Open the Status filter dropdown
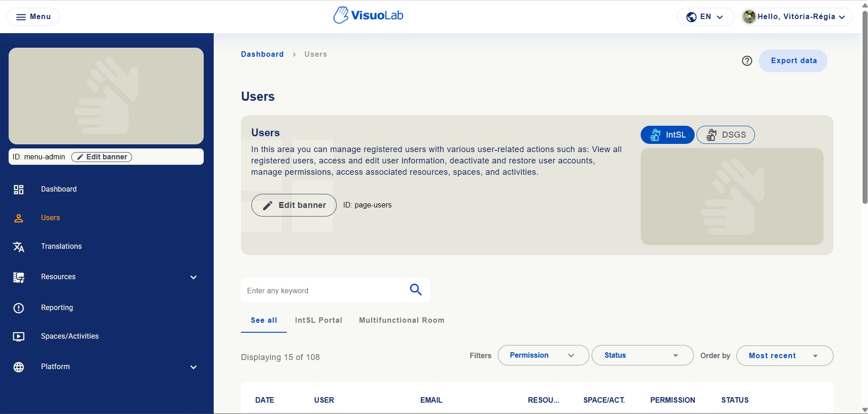868x414 pixels. click(x=642, y=355)
